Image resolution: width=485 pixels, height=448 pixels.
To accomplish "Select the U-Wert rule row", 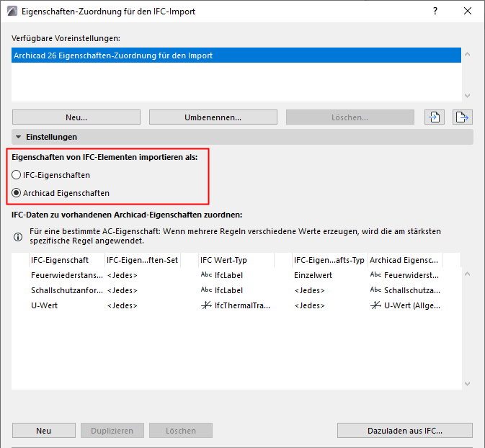I will pyautogui.click(x=236, y=305).
